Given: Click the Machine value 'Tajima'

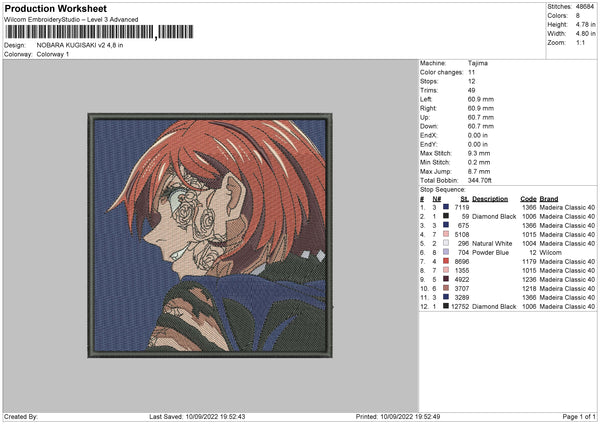Looking at the screenshot, I should coord(478,63).
